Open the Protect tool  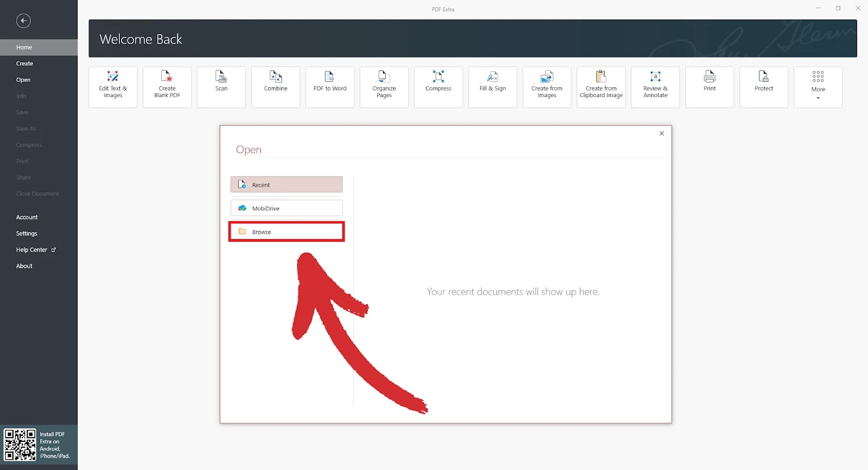pyautogui.click(x=764, y=87)
